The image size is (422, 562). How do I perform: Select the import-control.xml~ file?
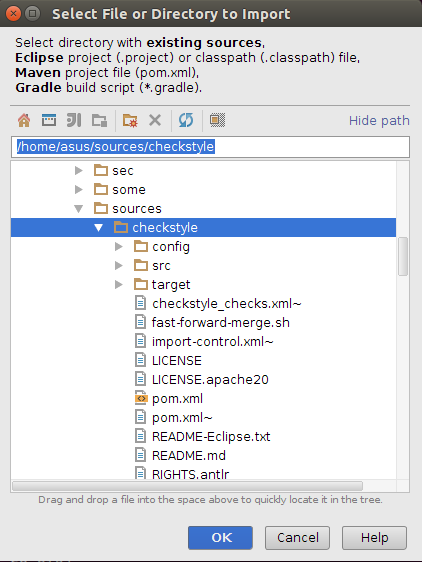point(212,342)
